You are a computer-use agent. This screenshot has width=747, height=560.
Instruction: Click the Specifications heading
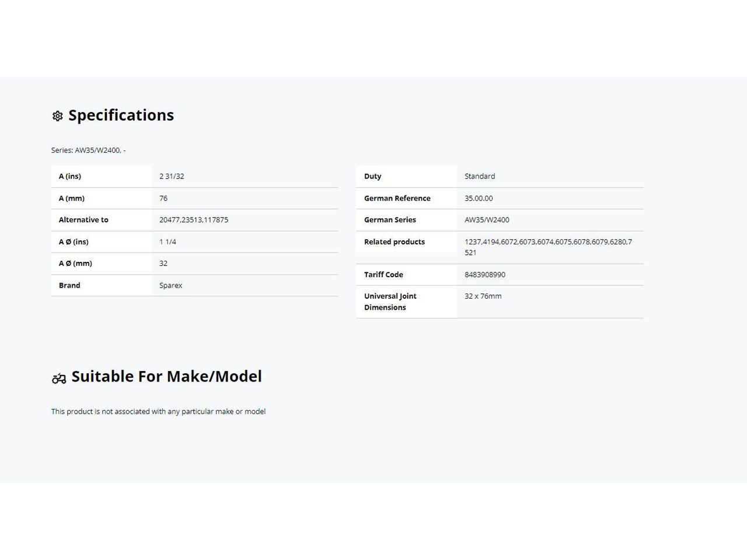[x=121, y=116]
